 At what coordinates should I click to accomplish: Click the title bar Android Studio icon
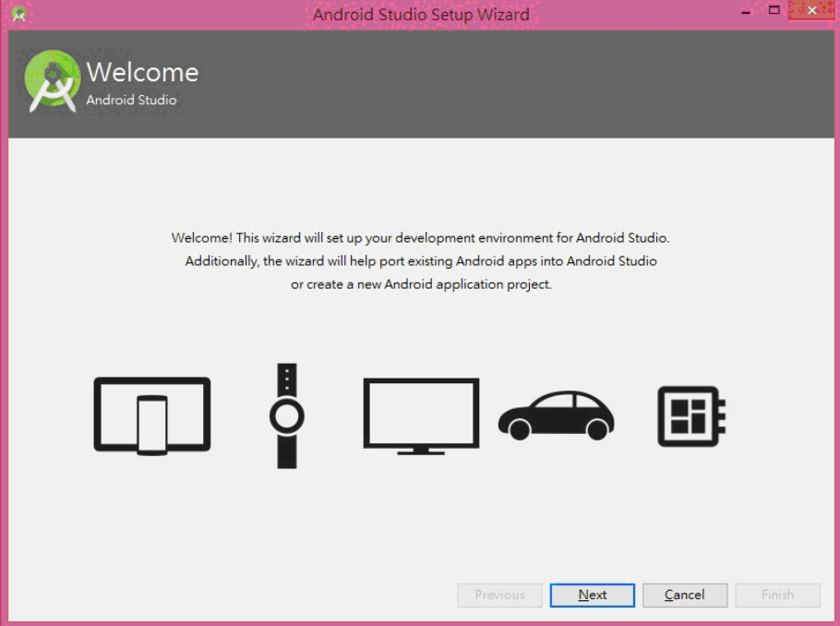[18, 14]
